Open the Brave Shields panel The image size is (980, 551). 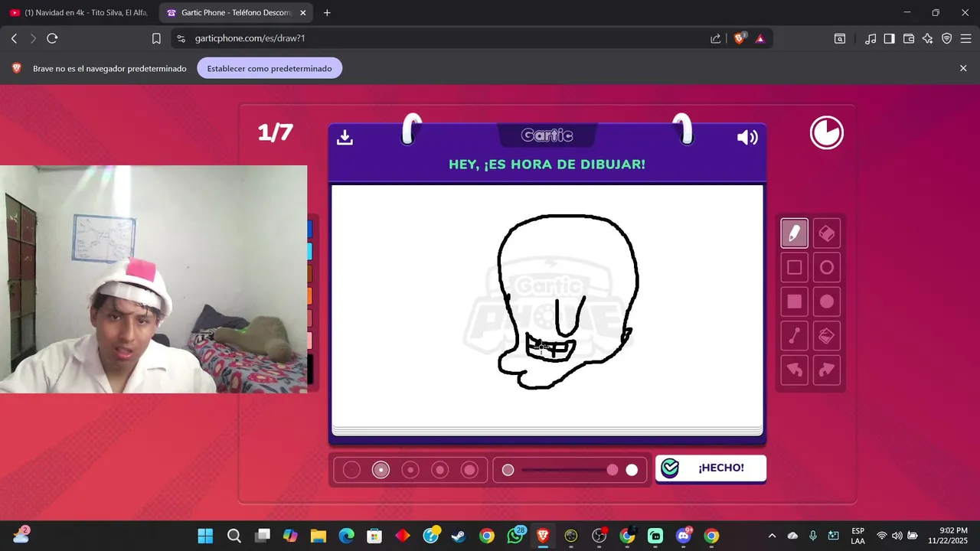[740, 38]
